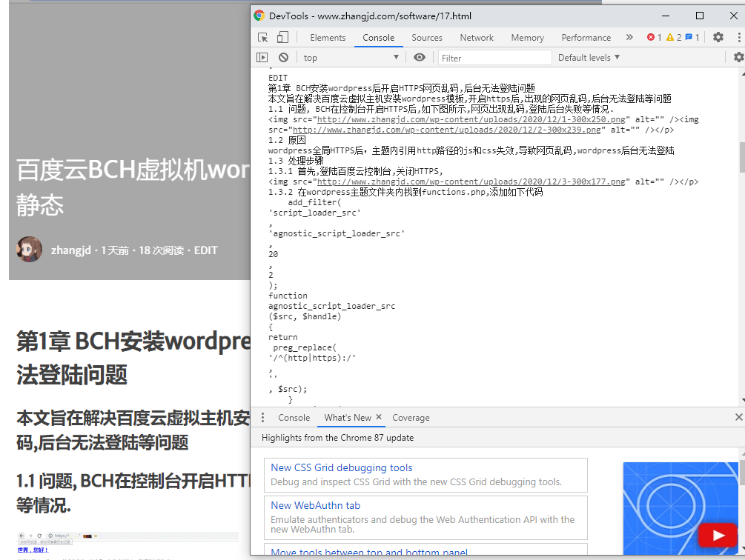Viewport: 745px width, 560px height.
Task: Open Move tools between panels link
Action: (369, 552)
